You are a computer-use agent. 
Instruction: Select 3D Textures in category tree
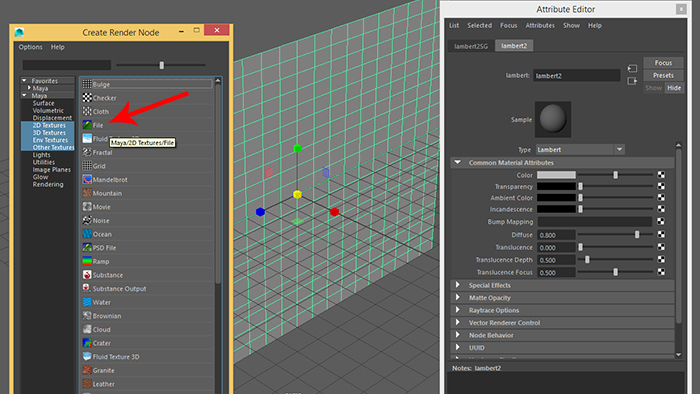click(49, 133)
